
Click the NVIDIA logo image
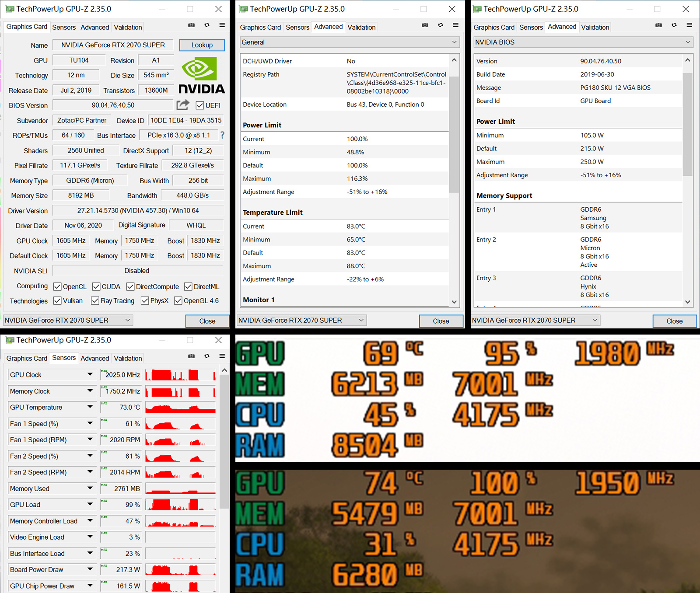tap(202, 75)
